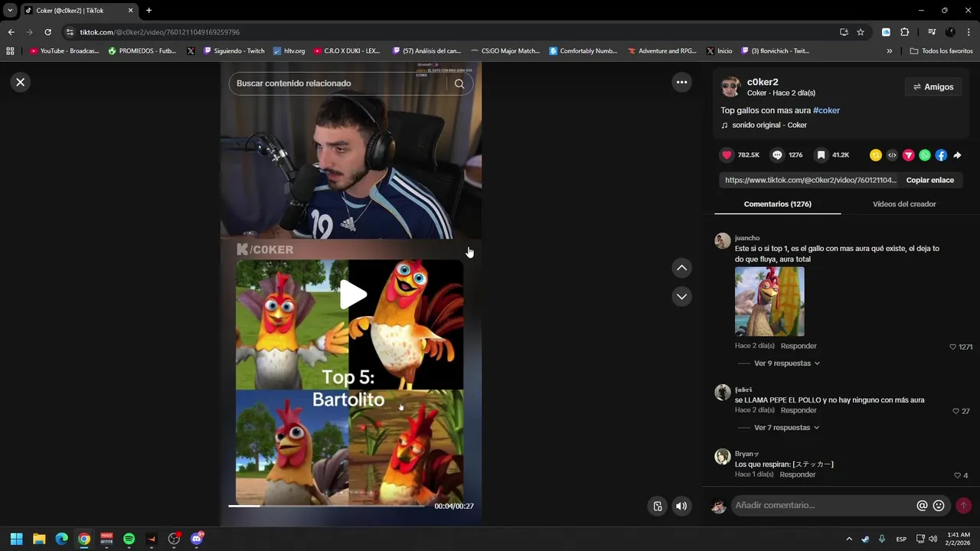
Task: Open Chrome extensions puzzle icon
Action: 904,32
